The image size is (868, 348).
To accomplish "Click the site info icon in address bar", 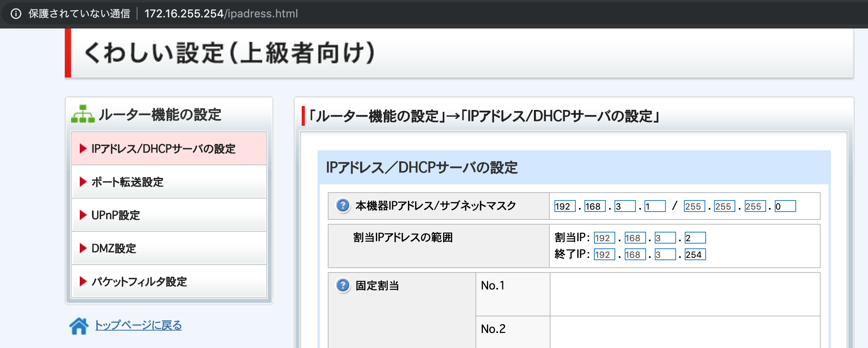I will pyautogui.click(x=16, y=14).
